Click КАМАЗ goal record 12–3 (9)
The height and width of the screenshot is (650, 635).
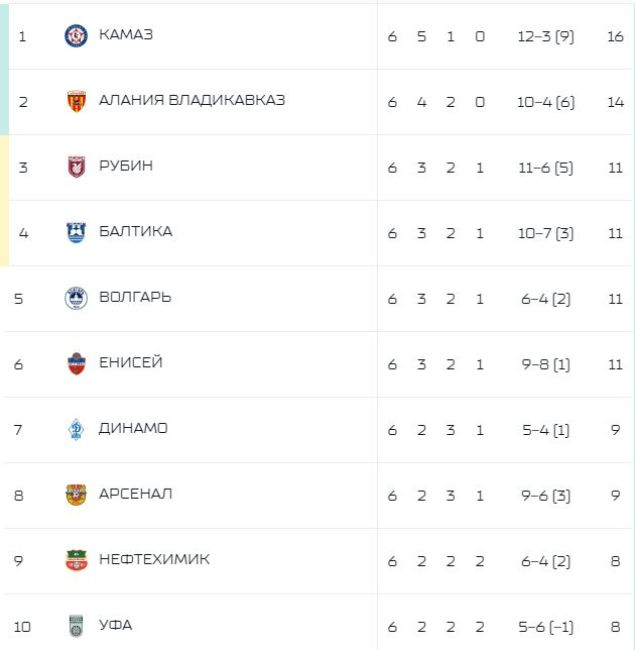pos(546,36)
